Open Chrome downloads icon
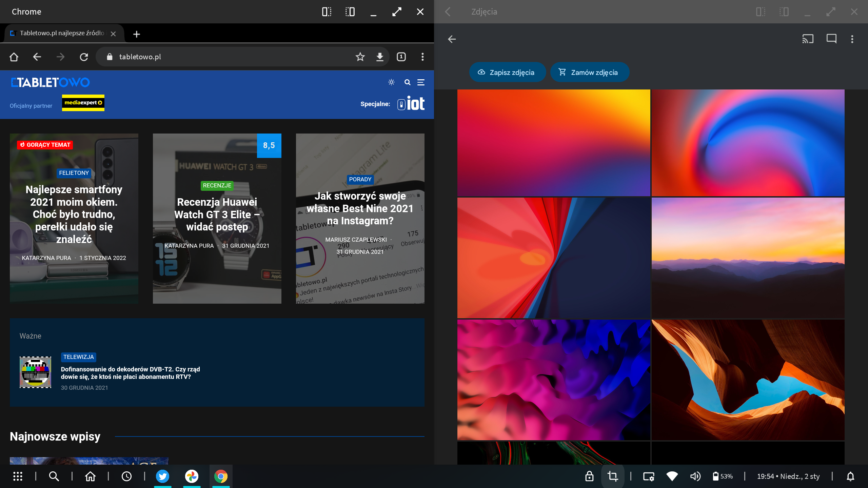The height and width of the screenshot is (488, 868). coord(380,57)
